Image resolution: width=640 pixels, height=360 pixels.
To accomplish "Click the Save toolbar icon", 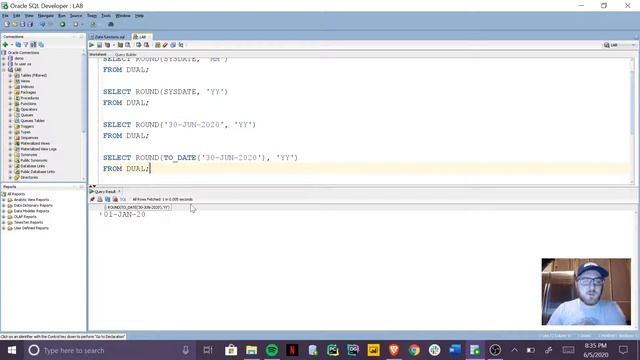I will pyautogui.click(x=22, y=24).
